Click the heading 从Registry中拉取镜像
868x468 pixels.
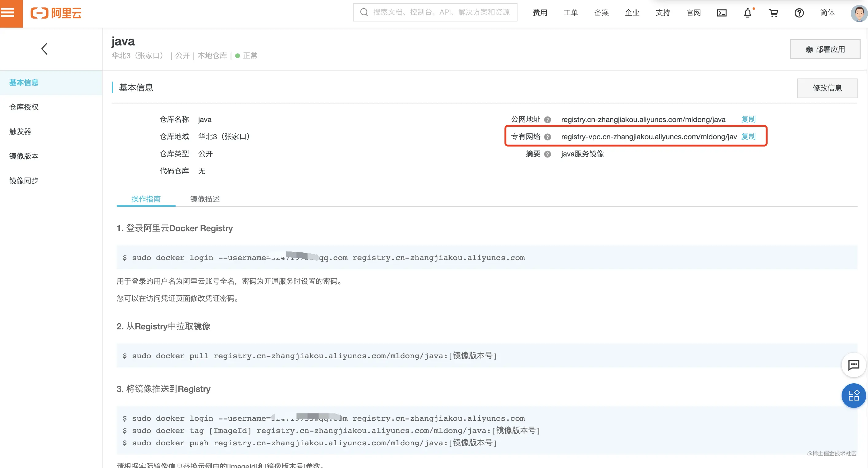coord(163,326)
